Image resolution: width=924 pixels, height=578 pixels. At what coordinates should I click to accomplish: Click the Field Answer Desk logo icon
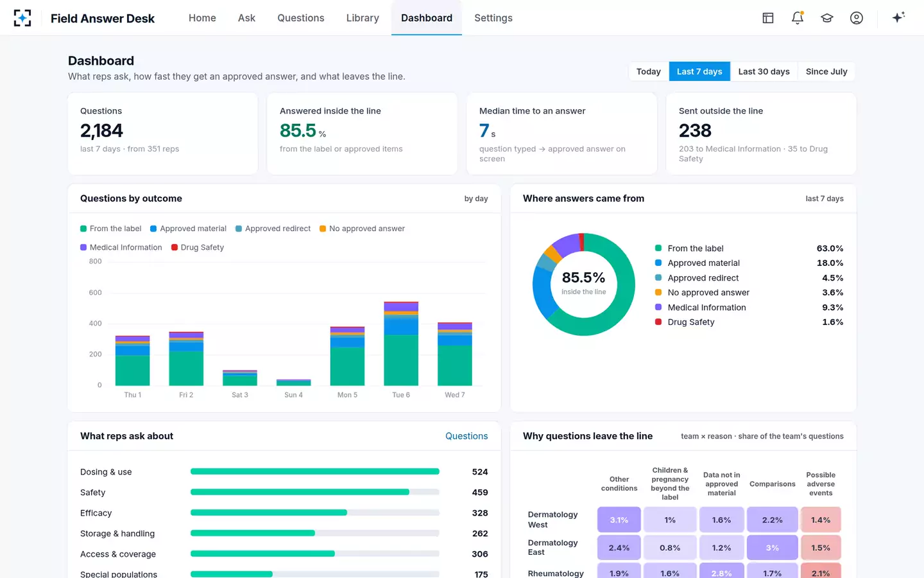click(22, 18)
